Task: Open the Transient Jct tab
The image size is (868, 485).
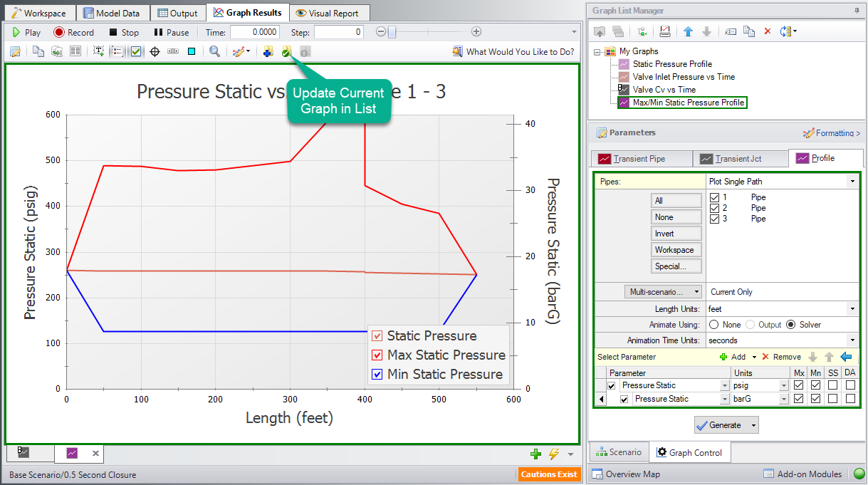Action: point(739,158)
